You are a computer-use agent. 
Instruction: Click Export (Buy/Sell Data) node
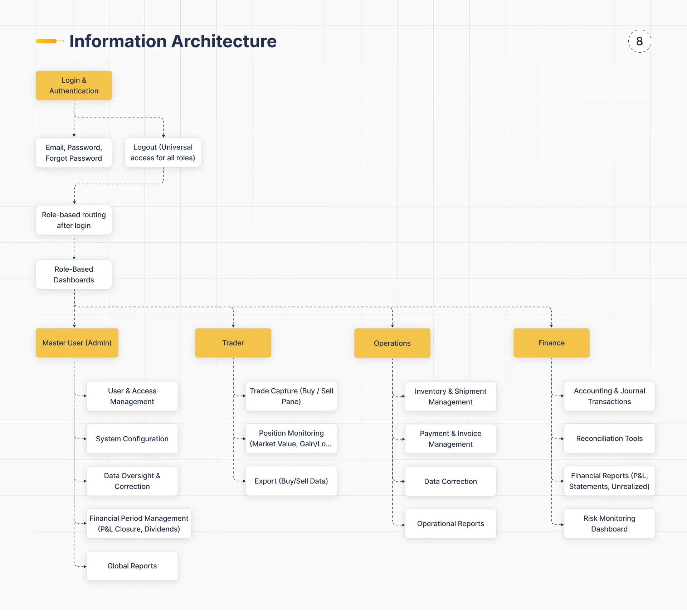click(x=291, y=481)
